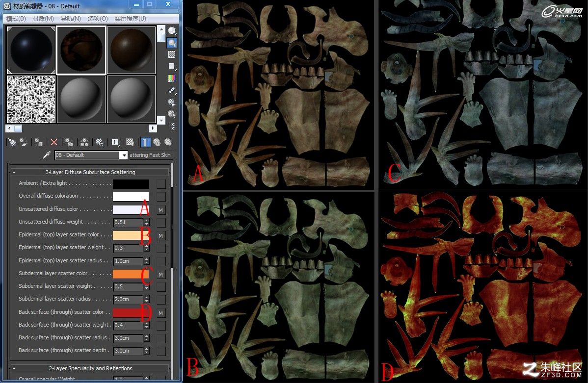Screen dimensions: 588x383
Task: Click Put to Library icon
Action: (x=99, y=142)
